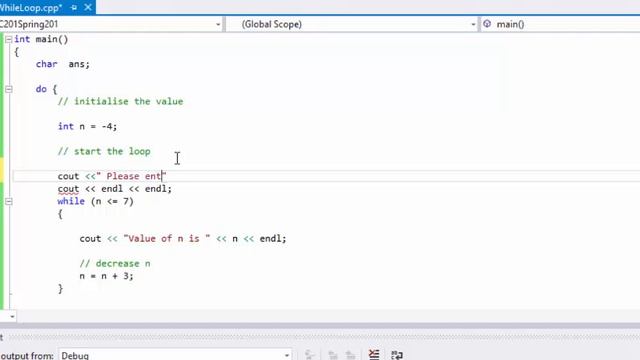The image size is (640, 360).
Task: Toggle Word Wrap in output window
Action: tap(397, 355)
